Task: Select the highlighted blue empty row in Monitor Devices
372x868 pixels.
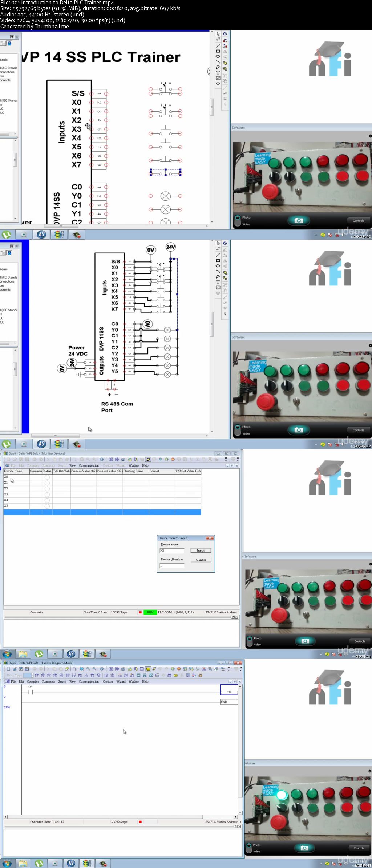Action: (102, 512)
